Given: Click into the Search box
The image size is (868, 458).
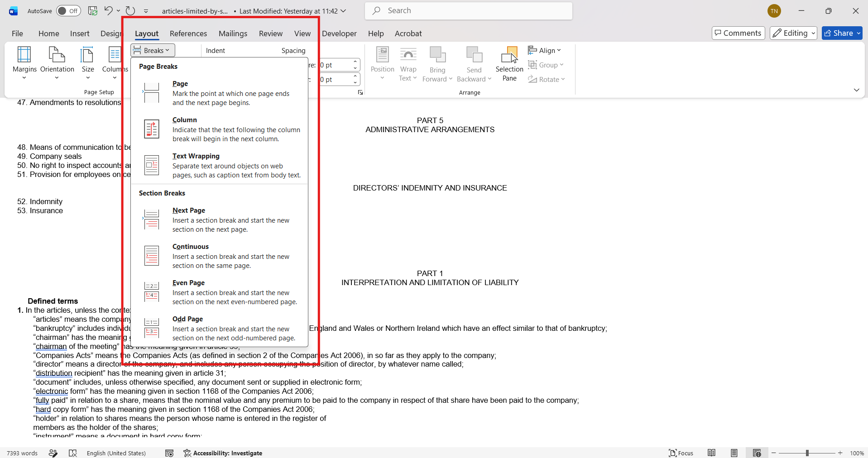Looking at the screenshot, I should (469, 11).
